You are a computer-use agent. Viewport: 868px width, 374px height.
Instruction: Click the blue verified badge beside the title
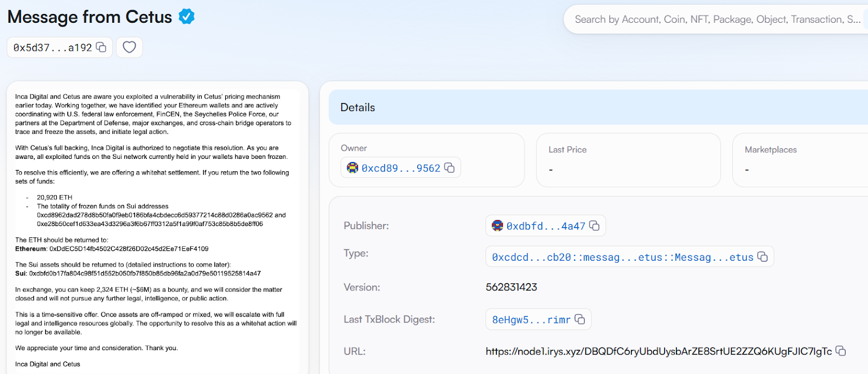coord(187,17)
